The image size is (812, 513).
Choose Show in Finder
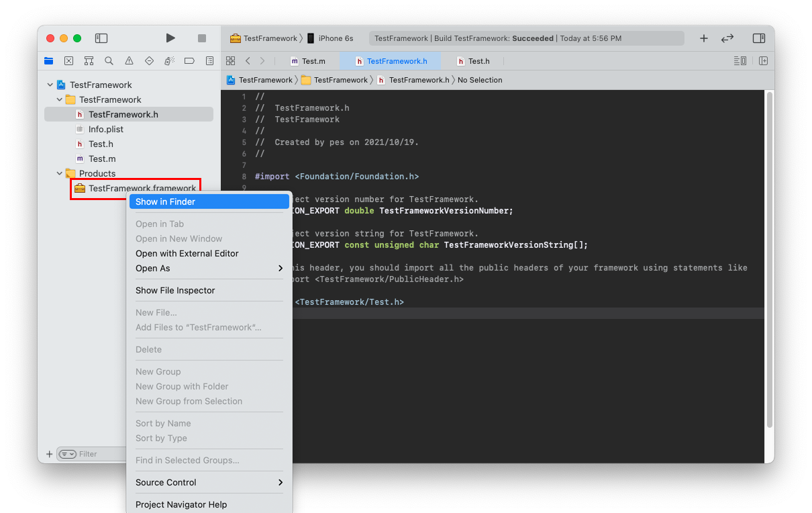tap(209, 201)
